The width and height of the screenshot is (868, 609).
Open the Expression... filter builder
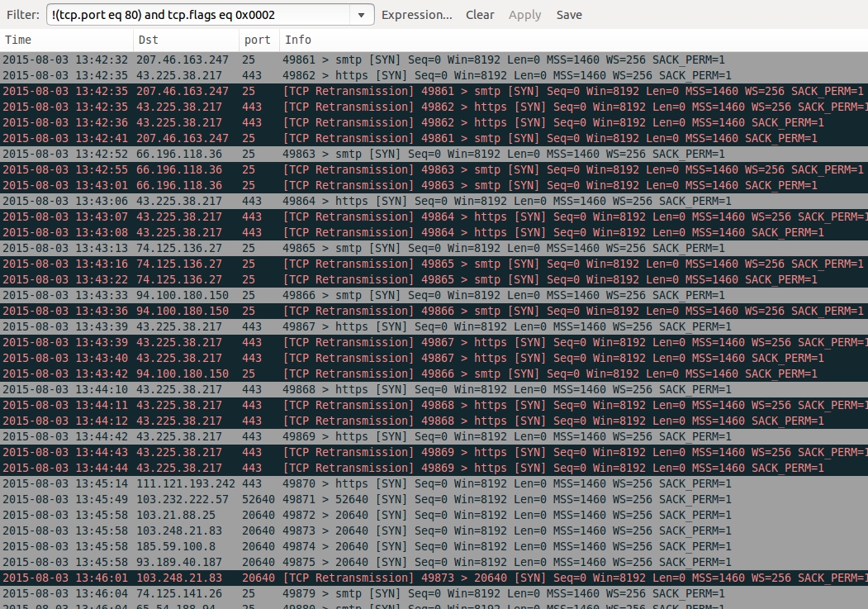click(x=416, y=15)
